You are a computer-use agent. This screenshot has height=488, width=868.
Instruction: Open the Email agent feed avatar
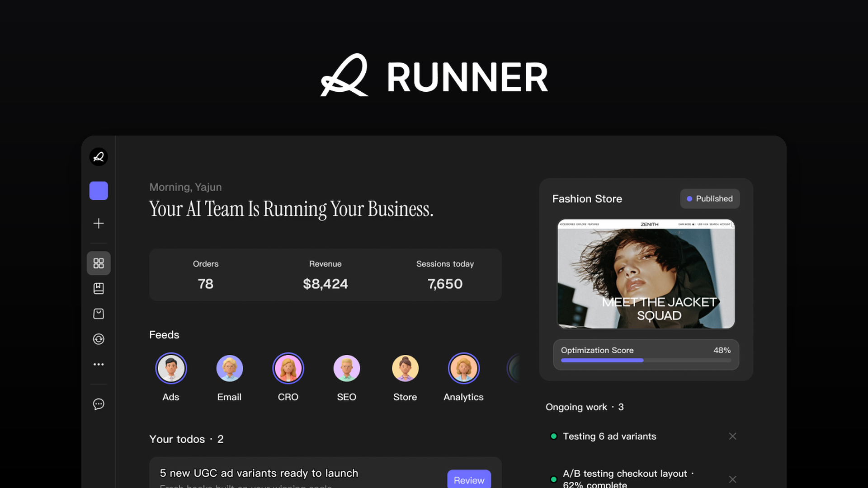coord(230,368)
